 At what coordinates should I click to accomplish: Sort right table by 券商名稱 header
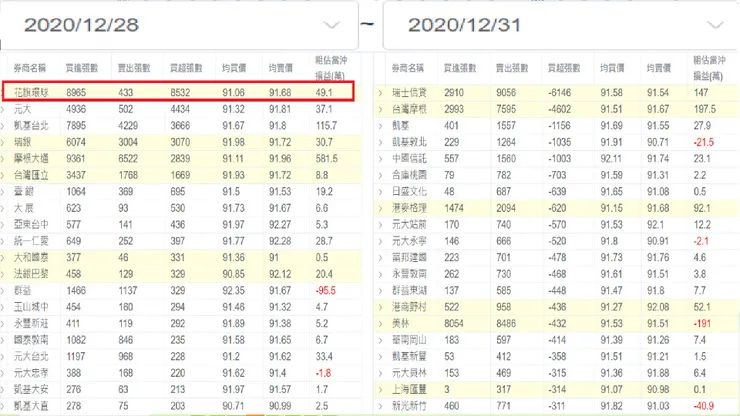[408, 68]
